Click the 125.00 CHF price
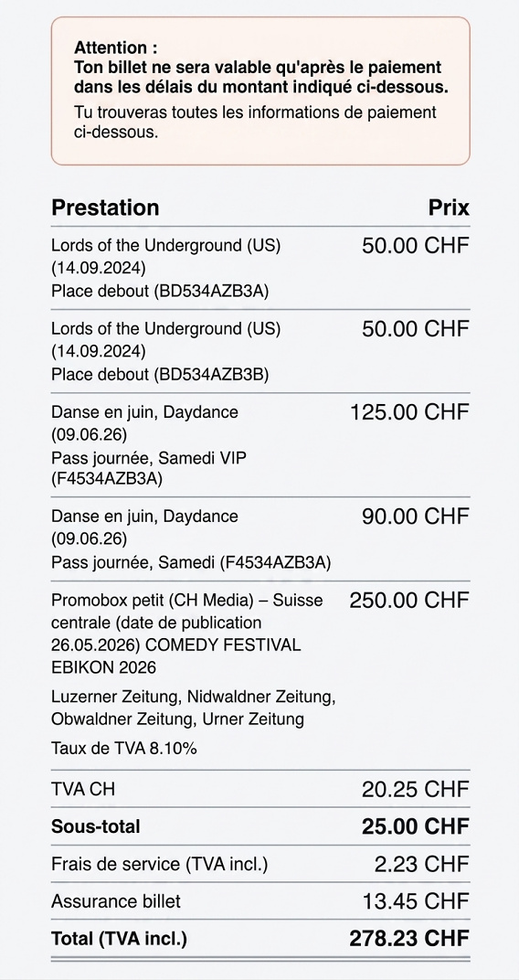 click(409, 412)
